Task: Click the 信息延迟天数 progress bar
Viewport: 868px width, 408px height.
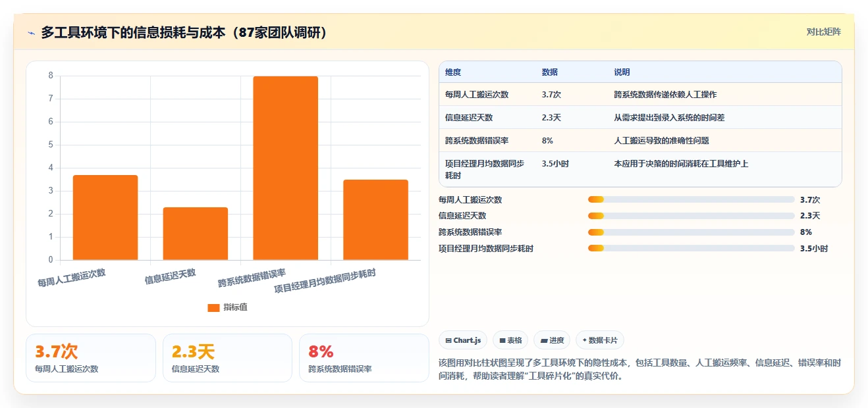Action: coord(691,216)
